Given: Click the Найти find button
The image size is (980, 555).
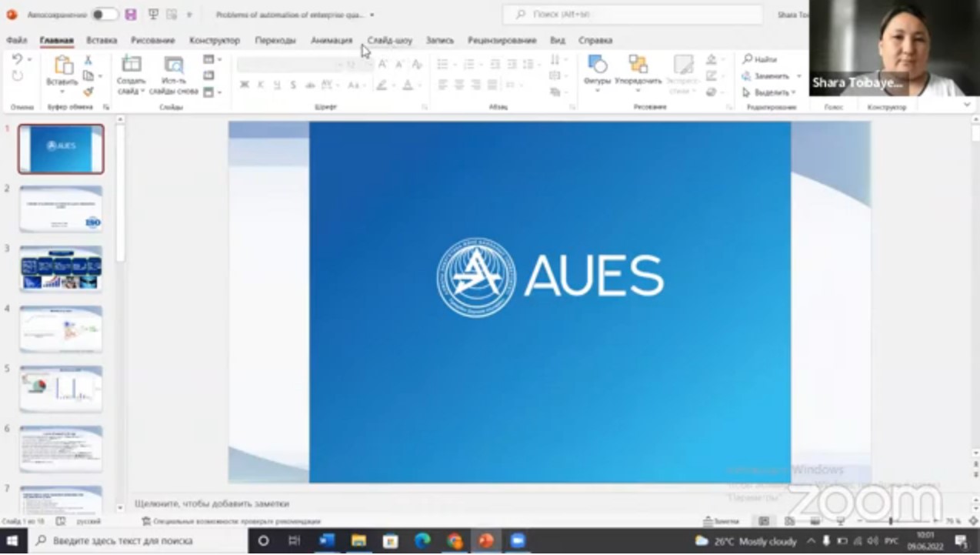Looking at the screenshot, I should click(x=760, y=59).
